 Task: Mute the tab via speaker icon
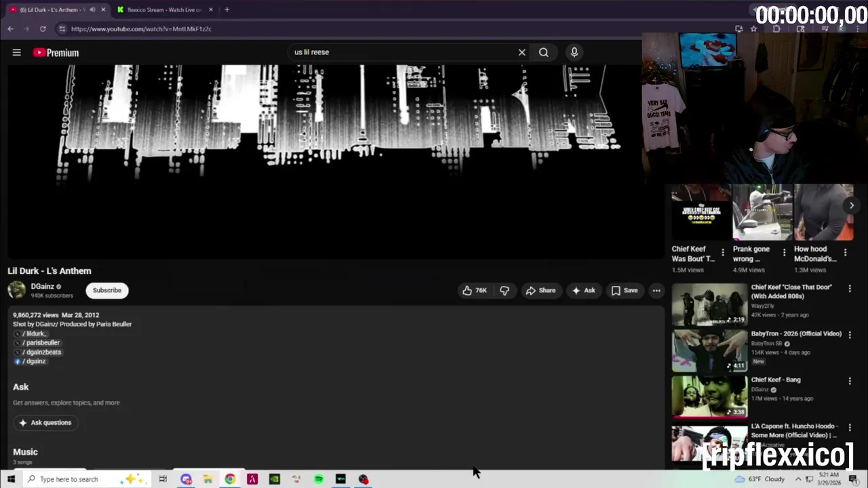[92, 9]
